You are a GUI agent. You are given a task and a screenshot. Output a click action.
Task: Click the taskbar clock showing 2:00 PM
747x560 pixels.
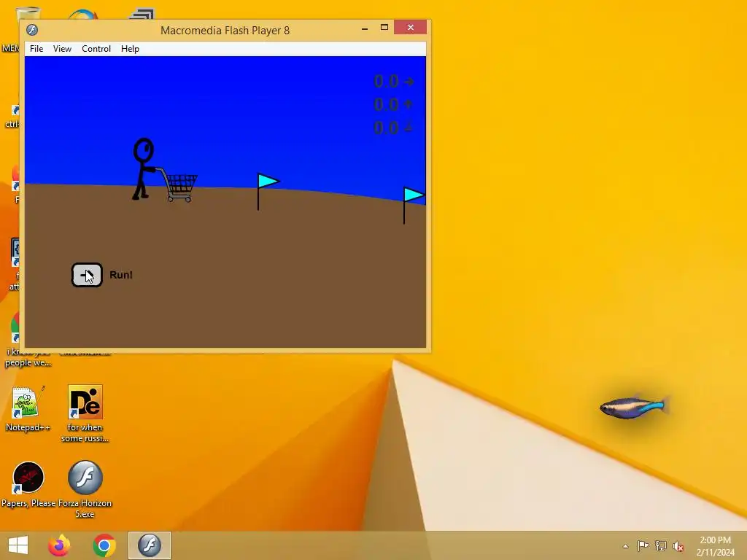pyautogui.click(x=715, y=546)
